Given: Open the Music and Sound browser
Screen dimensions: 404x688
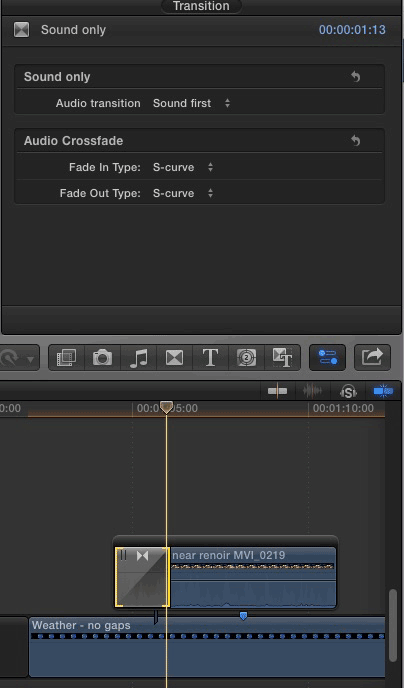Looking at the screenshot, I should (x=138, y=358).
